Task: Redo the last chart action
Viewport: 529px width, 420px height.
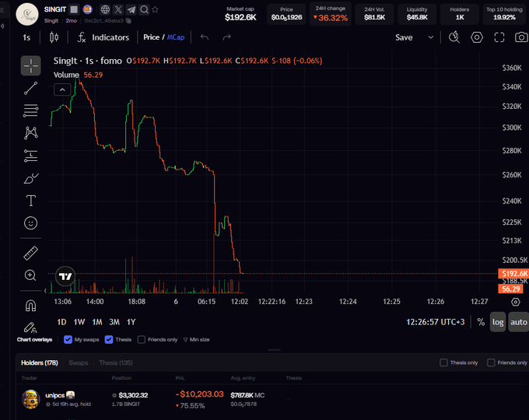Action: (x=226, y=37)
